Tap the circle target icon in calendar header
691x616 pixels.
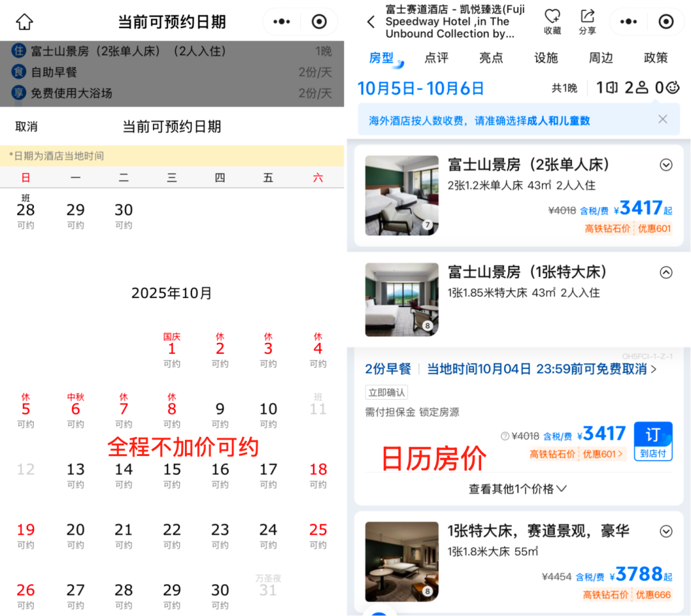[x=319, y=21]
